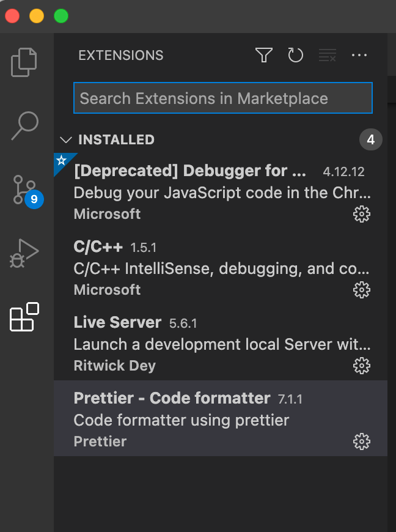Select the Extensions view icon
The height and width of the screenshot is (532, 396).
[24, 317]
